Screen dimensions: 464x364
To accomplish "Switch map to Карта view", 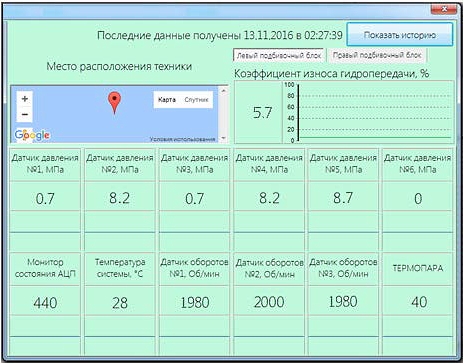I will pos(167,100).
